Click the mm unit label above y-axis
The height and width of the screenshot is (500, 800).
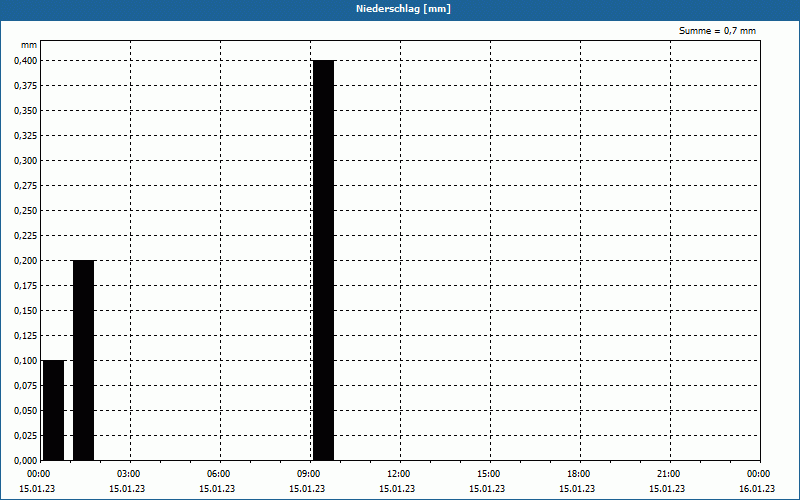point(29,45)
